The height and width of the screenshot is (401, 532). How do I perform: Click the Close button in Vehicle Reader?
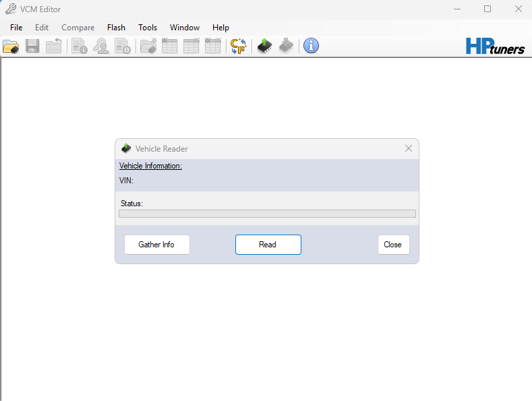tap(394, 245)
